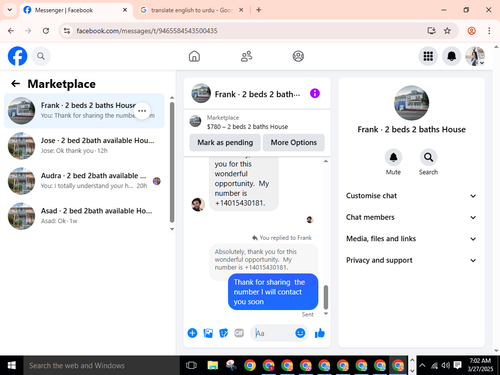Click Frank's avatar beside his message

pyautogui.click(x=198, y=204)
